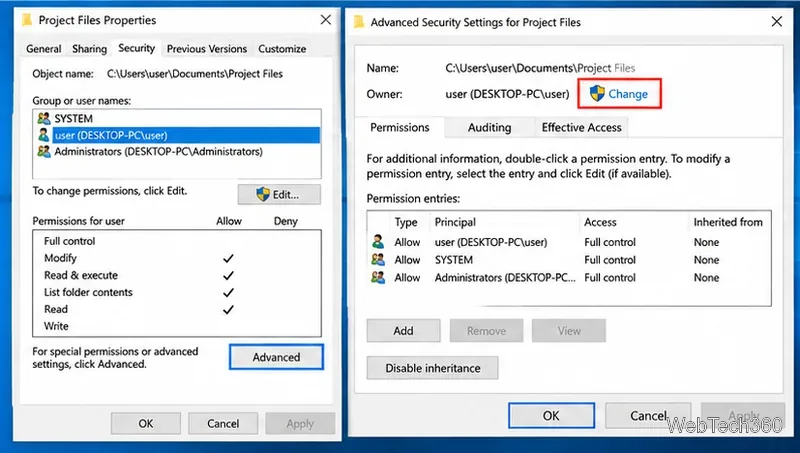The image size is (800, 453).
Task: Click the SYSTEM row icon in permission entries
Action: [x=378, y=260]
